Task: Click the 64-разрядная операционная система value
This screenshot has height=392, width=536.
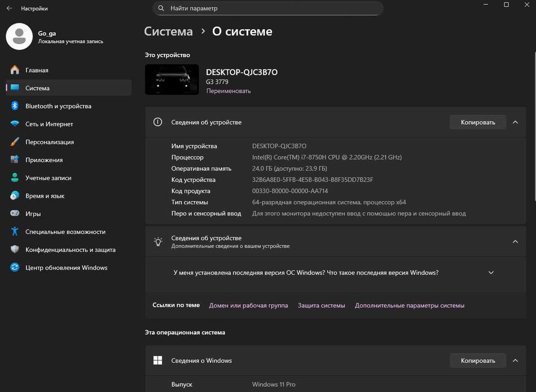Action: tap(329, 202)
